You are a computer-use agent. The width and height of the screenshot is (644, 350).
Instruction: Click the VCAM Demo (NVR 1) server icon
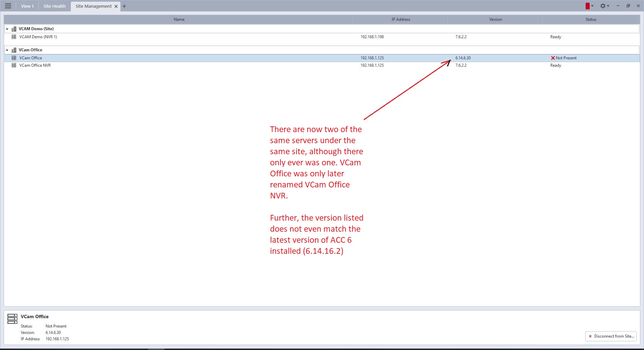tap(14, 37)
